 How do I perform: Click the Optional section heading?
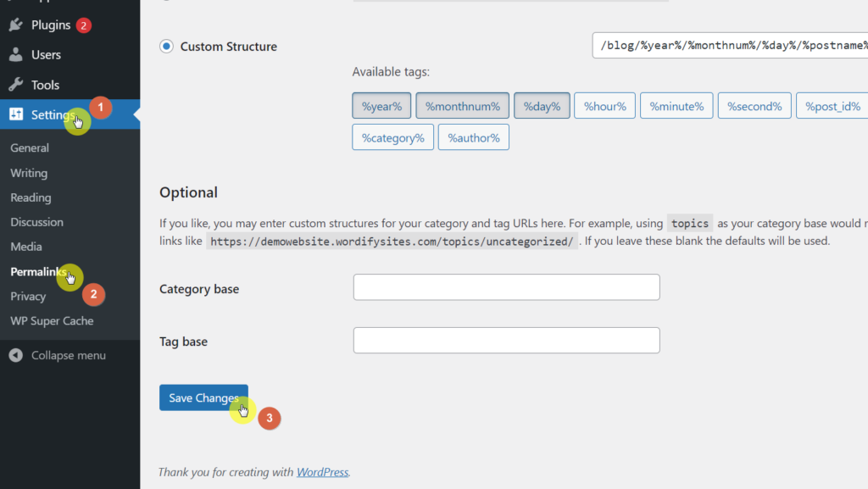coord(188,192)
